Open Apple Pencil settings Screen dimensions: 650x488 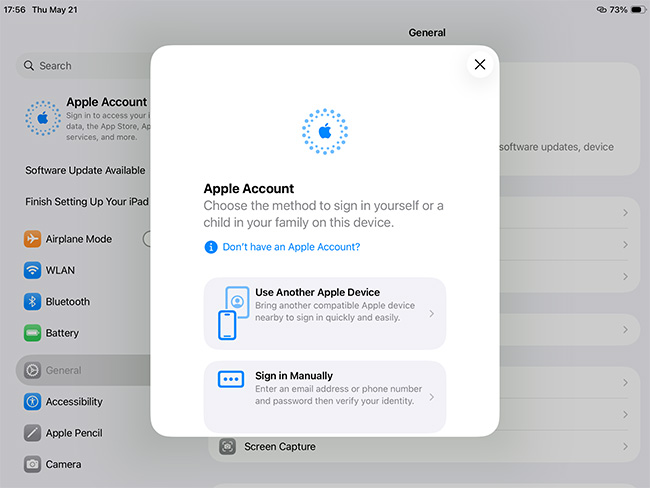point(83,433)
